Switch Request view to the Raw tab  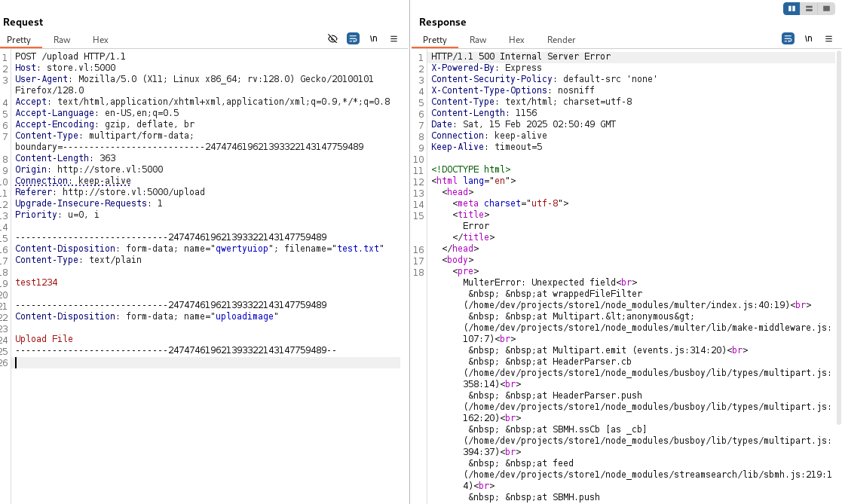62,40
